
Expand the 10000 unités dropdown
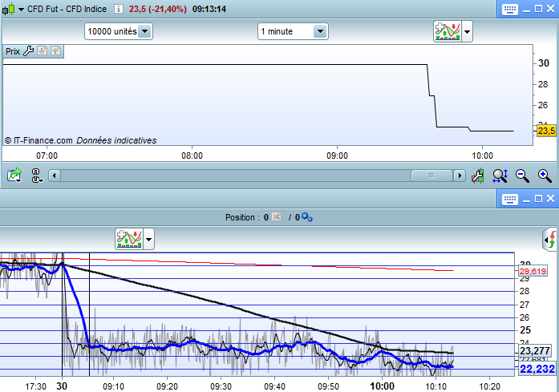[x=144, y=31]
